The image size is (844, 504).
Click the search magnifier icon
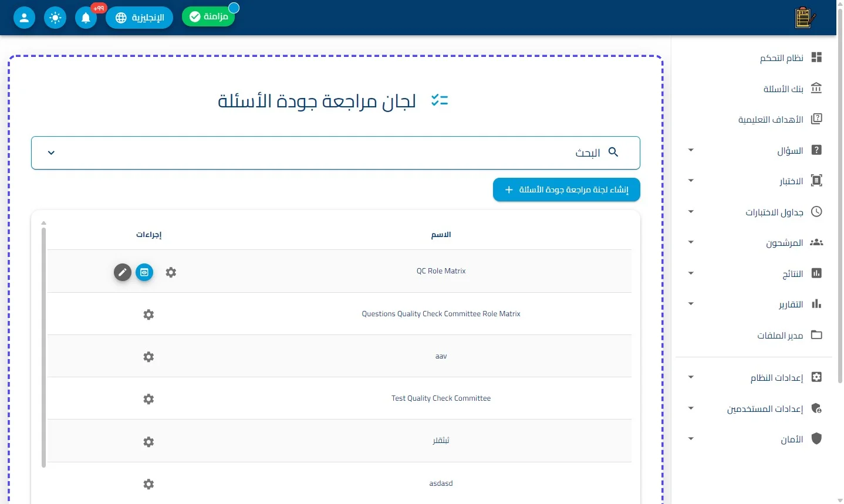613,152
